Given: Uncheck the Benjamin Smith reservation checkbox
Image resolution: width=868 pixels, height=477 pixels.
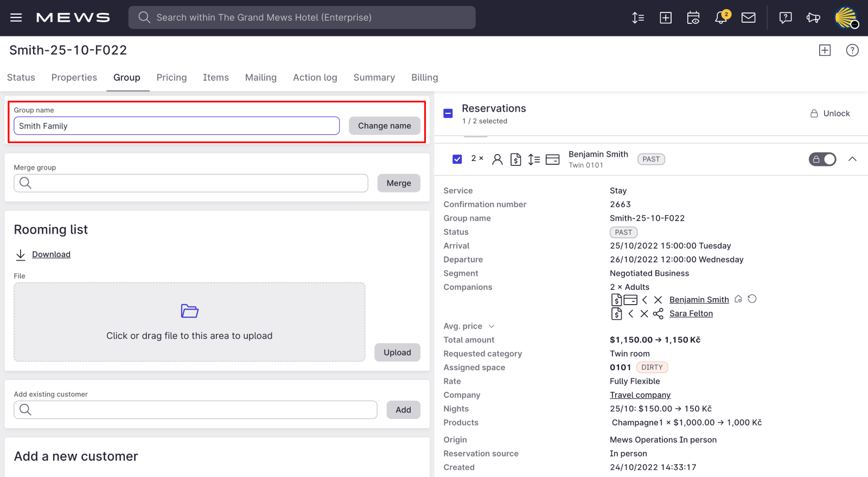Looking at the screenshot, I should [x=457, y=159].
